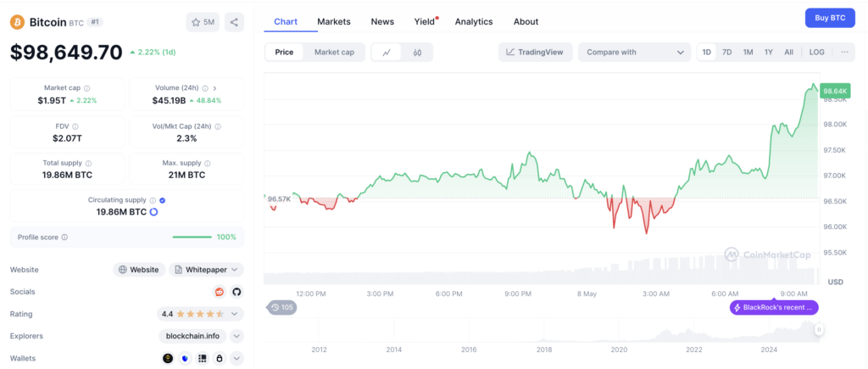Open the Analytics tab
This screenshot has width=868, height=369.
click(x=474, y=21)
